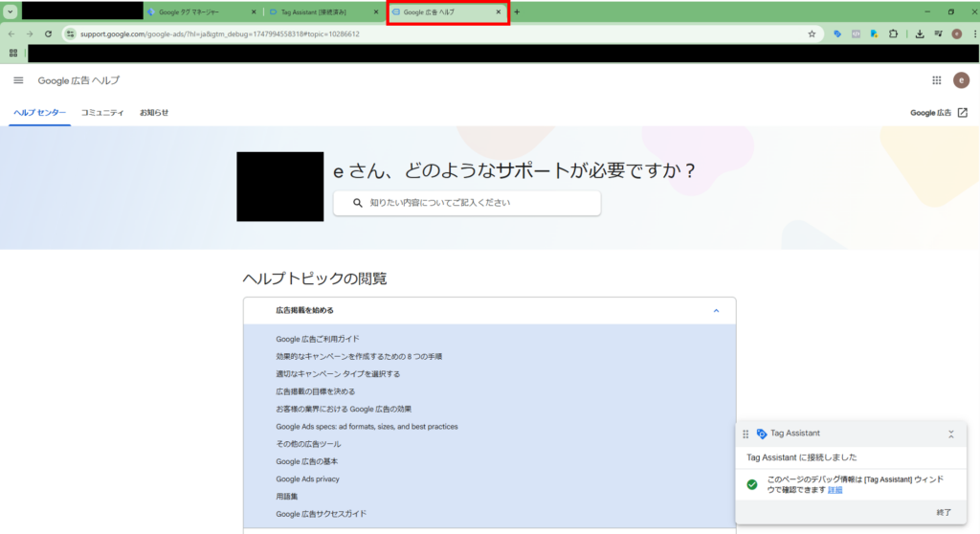Open the Chrome three-dot menu
The image size is (980, 534).
[x=975, y=33]
